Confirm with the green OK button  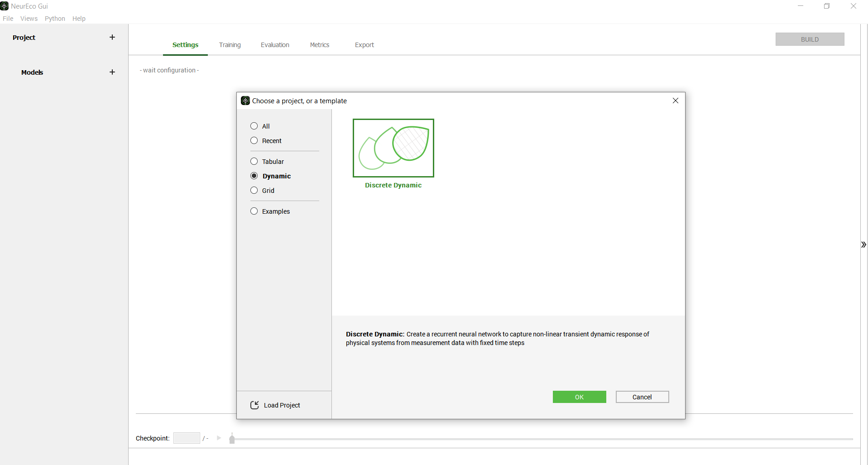click(x=579, y=397)
